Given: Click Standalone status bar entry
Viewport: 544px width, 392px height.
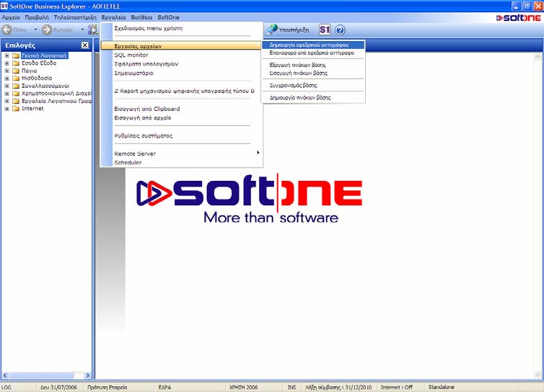Looking at the screenshot, I should click(442, 387).
